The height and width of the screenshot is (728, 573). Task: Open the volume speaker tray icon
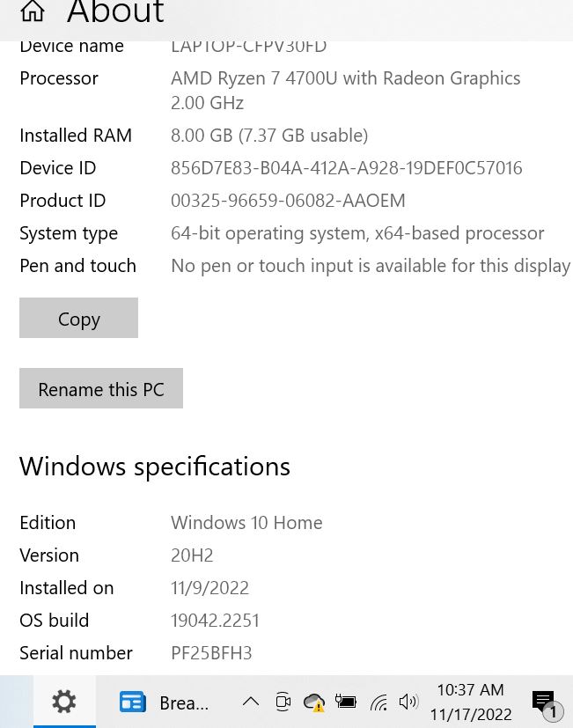408,702
